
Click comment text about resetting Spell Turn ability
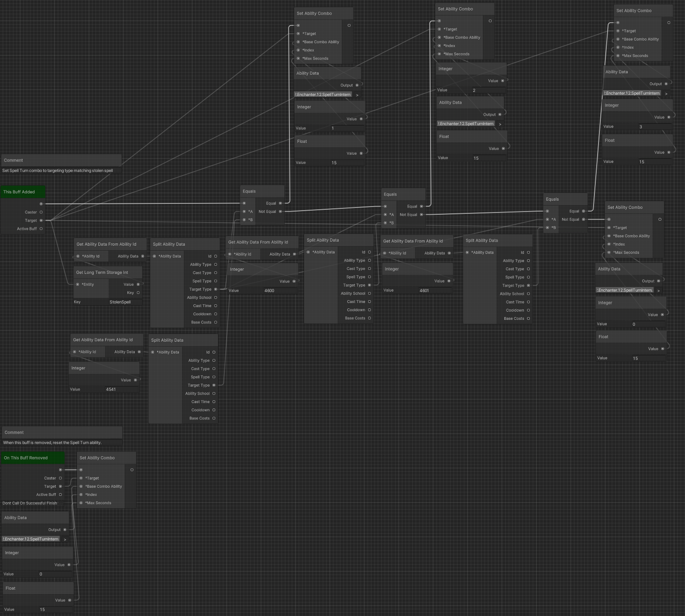52,443
